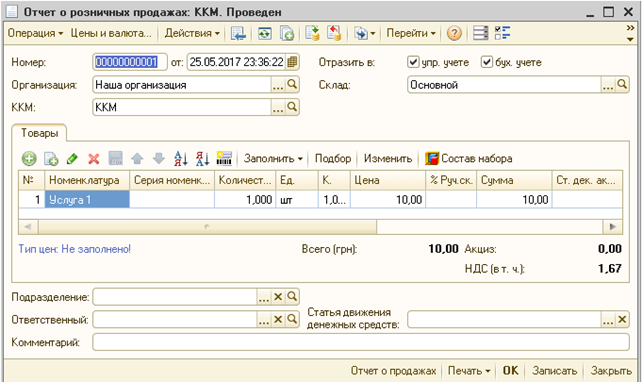This screenshot has width=643, height=382.
Task: Open the create-based-on dropdown icon
Action: (365, 33)
